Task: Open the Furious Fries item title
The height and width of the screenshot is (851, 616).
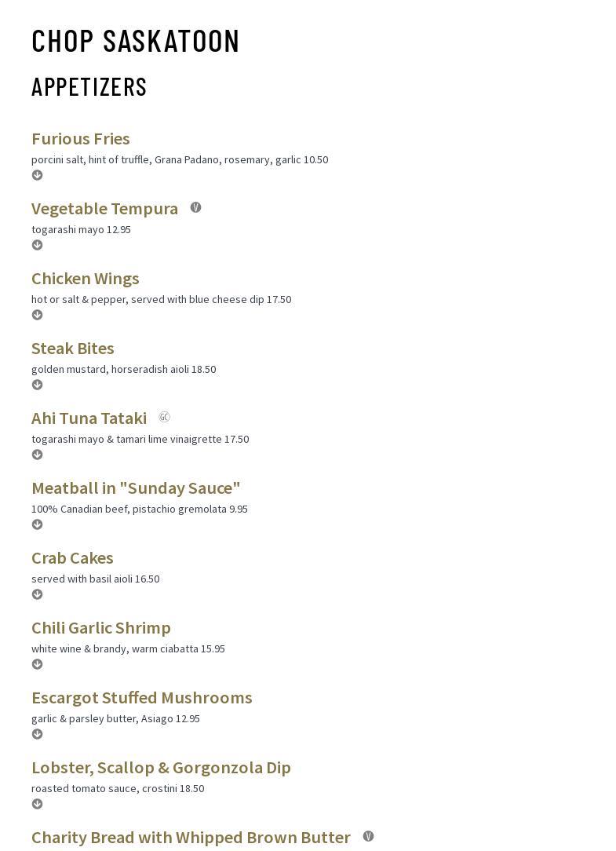Action: (80, 139)
